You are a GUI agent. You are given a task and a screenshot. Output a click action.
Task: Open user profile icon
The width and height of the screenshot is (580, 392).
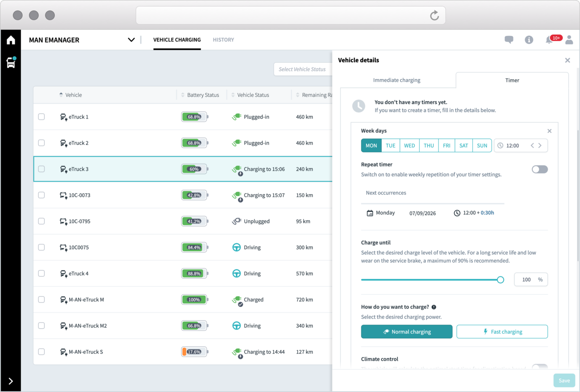(569, 40)
